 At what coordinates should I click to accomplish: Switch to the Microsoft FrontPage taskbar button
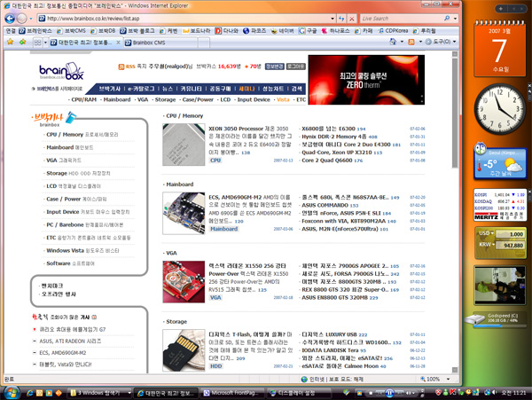point(231,393)
